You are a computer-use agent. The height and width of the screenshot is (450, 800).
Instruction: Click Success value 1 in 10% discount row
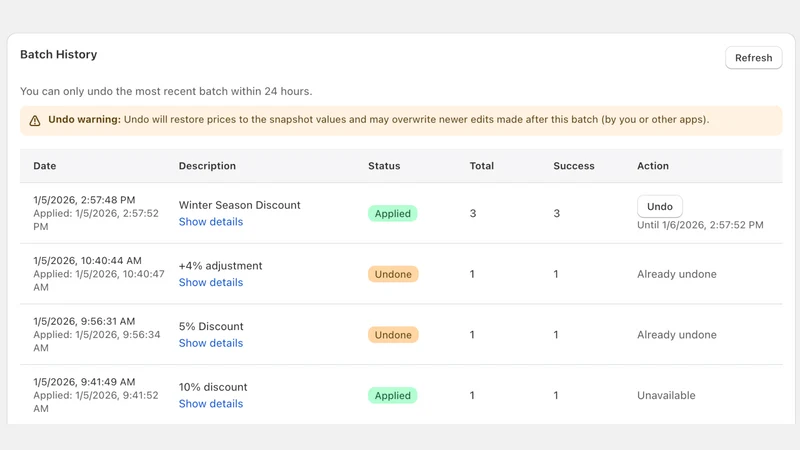[556, 395]
